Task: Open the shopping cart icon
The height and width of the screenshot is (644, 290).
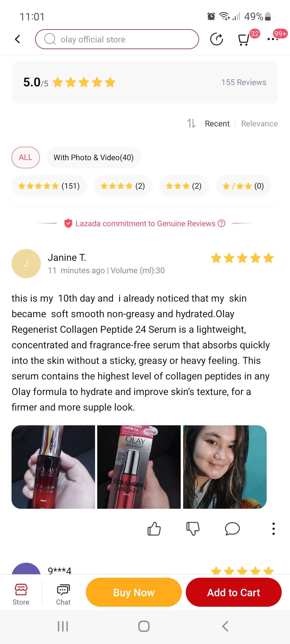Action: coord(244,40)
